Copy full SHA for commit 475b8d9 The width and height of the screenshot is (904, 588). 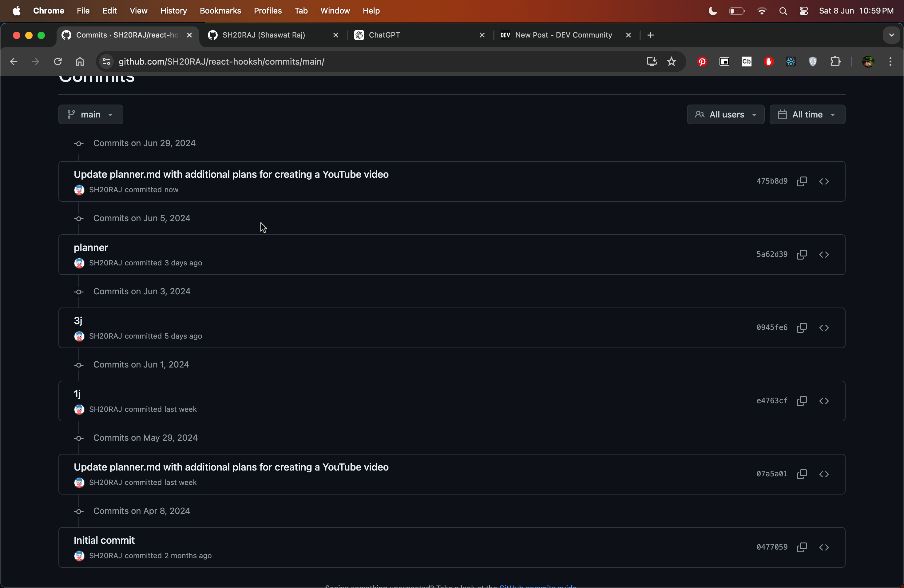(801, 181)
